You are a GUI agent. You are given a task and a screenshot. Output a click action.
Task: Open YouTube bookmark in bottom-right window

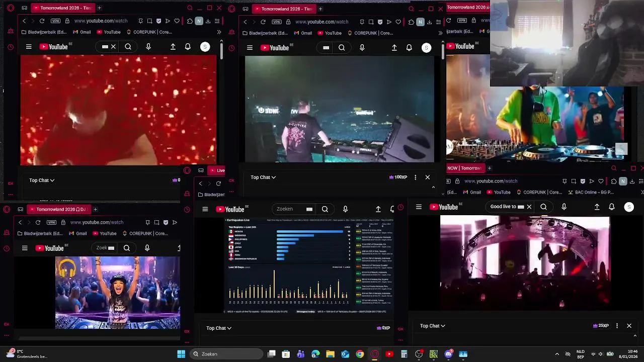tap(498, 192)
